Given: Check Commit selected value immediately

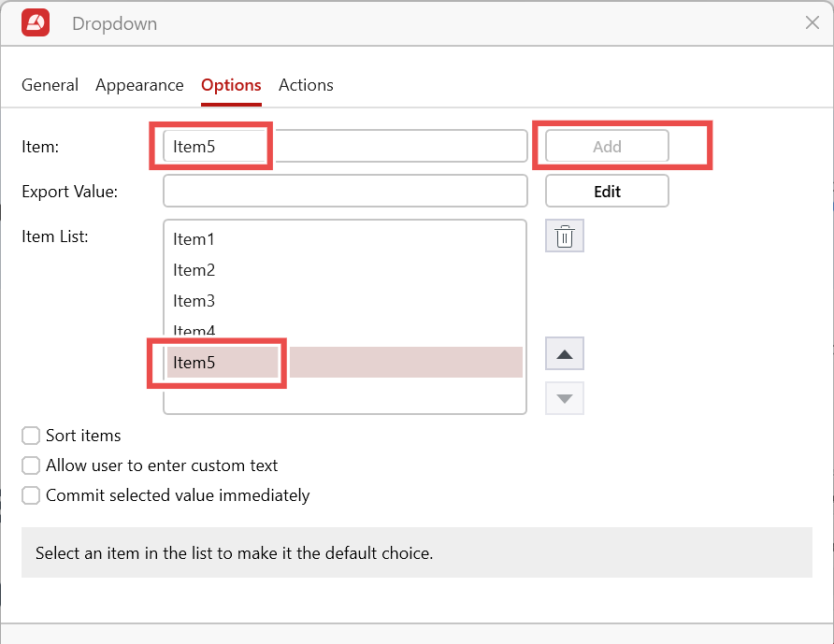Looking at the screenshot, I should 31,495.
